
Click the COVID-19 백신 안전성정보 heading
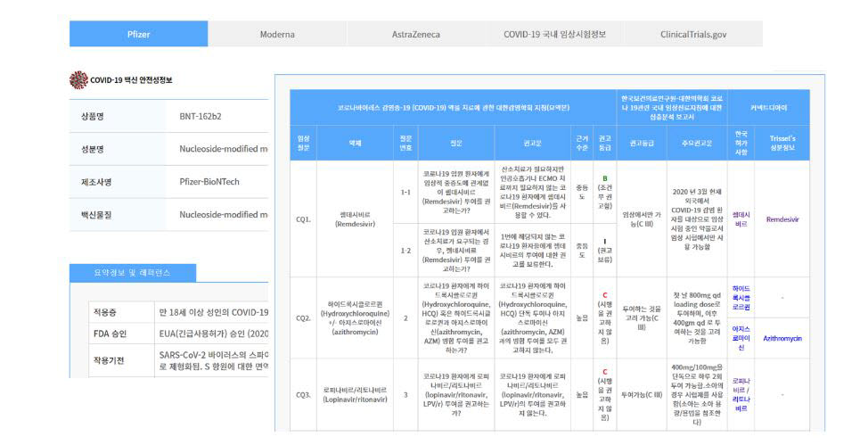point(131,79)
